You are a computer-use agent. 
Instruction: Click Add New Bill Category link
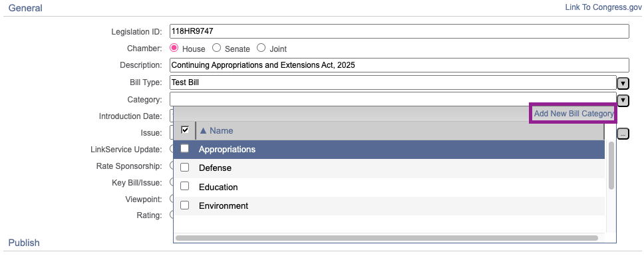(x=573, y=114)
